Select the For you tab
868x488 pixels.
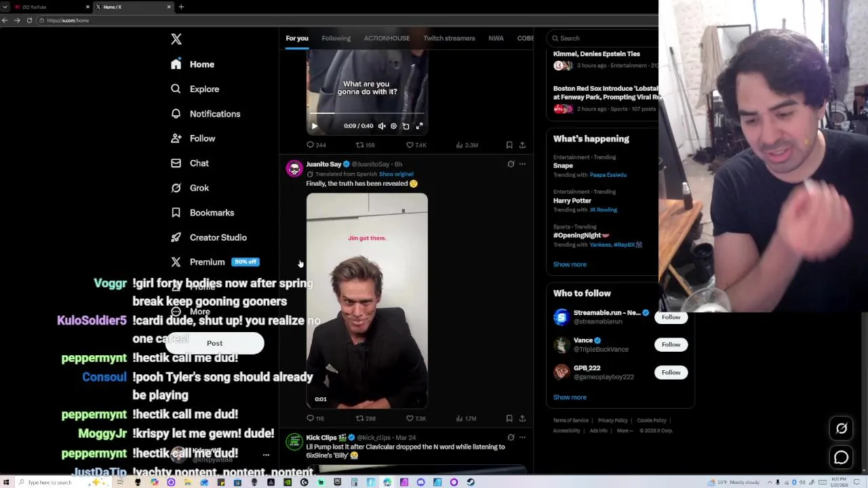pos(296,39)
